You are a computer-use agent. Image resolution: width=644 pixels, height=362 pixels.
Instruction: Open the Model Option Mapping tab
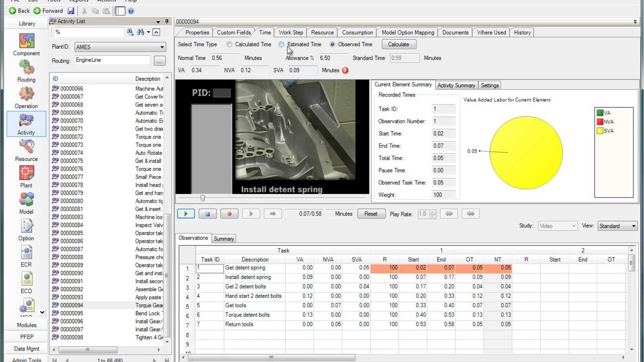408,32
